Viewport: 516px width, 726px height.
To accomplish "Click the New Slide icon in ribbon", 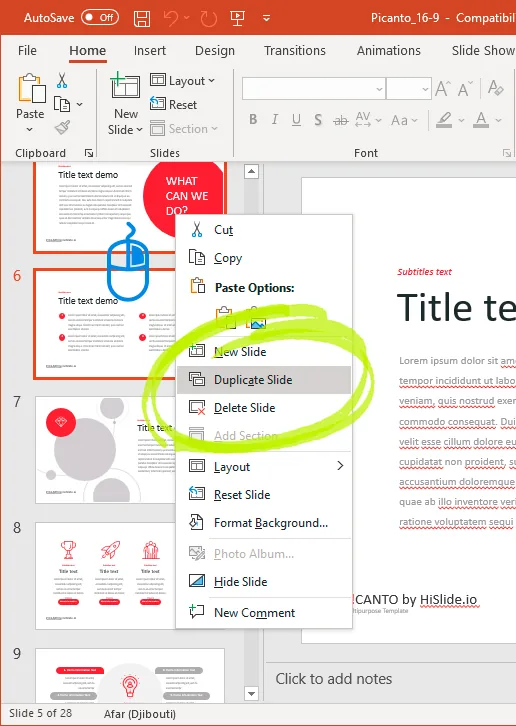I will tap(126, 86).
